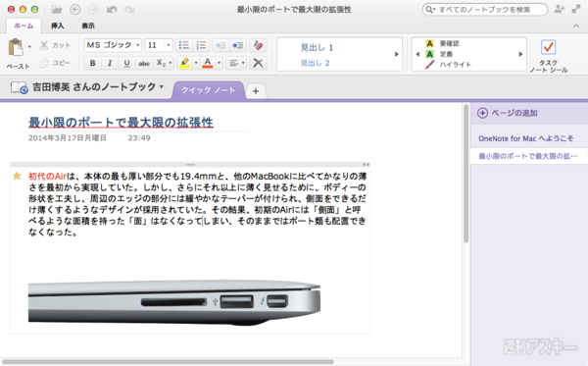Click the MacBook Air side image
Image resolution: width=588 pixels, height=366 pixels.
pyautogui.click(x=174, y=302)
